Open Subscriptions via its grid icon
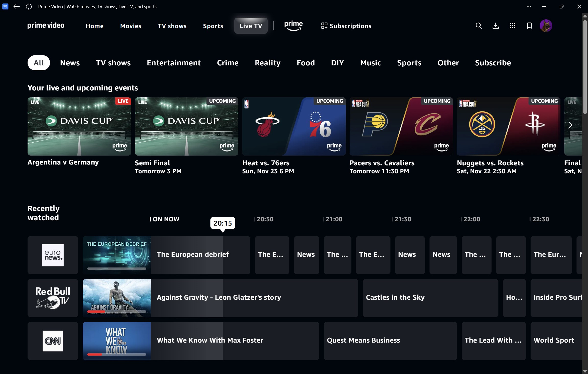This screenshot has width=588, height=374. [x=324, y=26]
